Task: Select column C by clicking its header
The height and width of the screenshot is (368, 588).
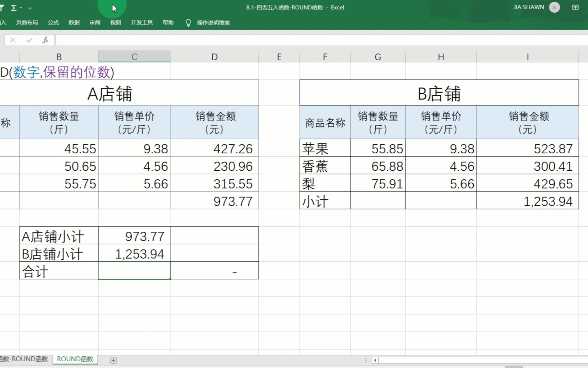Action: click(x=134, y=56)
